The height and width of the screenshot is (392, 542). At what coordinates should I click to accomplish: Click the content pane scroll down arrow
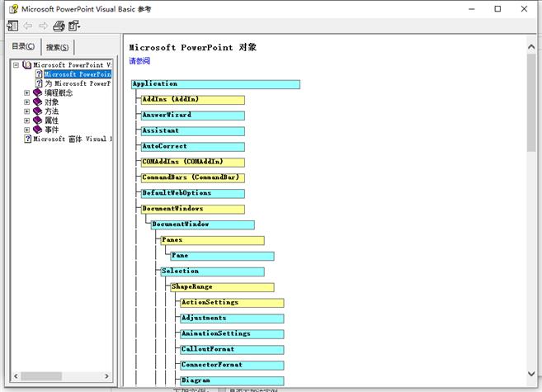tap(531, 374)
